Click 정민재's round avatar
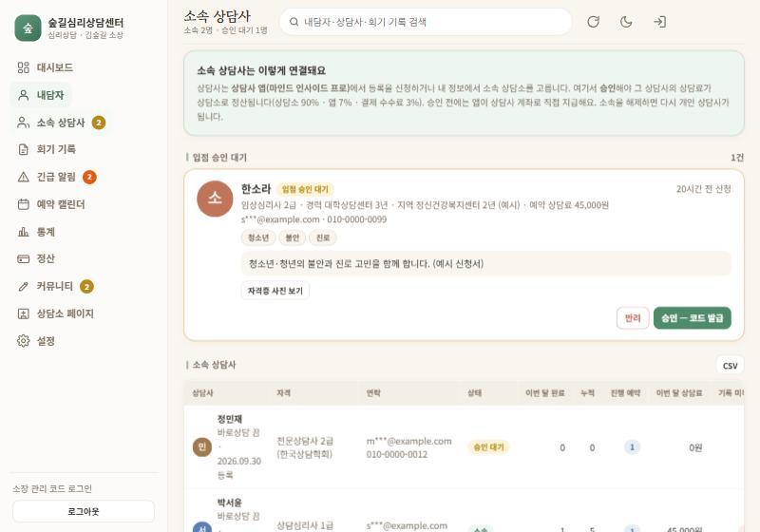Viewport: 760px width, 532px height. 202,446
